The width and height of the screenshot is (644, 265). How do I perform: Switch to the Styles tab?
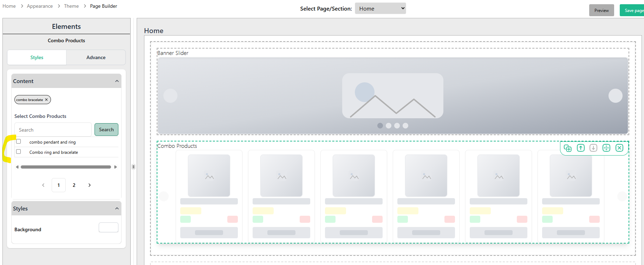click(37, 57)
